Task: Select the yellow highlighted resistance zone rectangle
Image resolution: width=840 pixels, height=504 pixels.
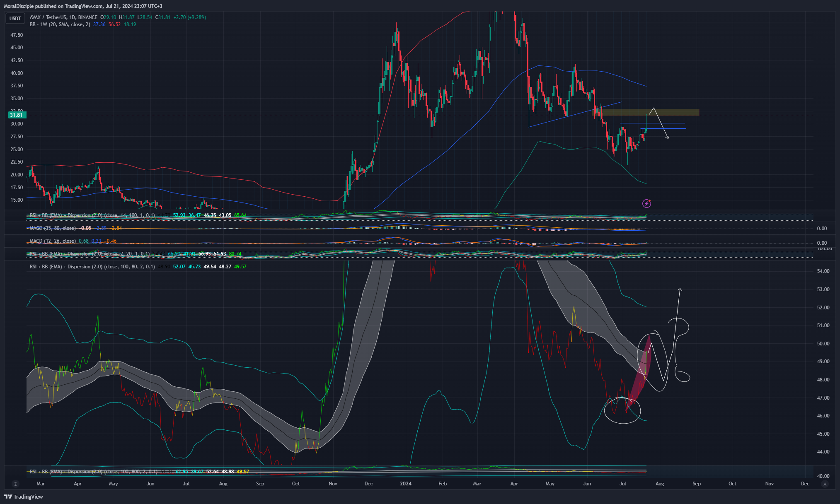Action: [x=651, y=112]
